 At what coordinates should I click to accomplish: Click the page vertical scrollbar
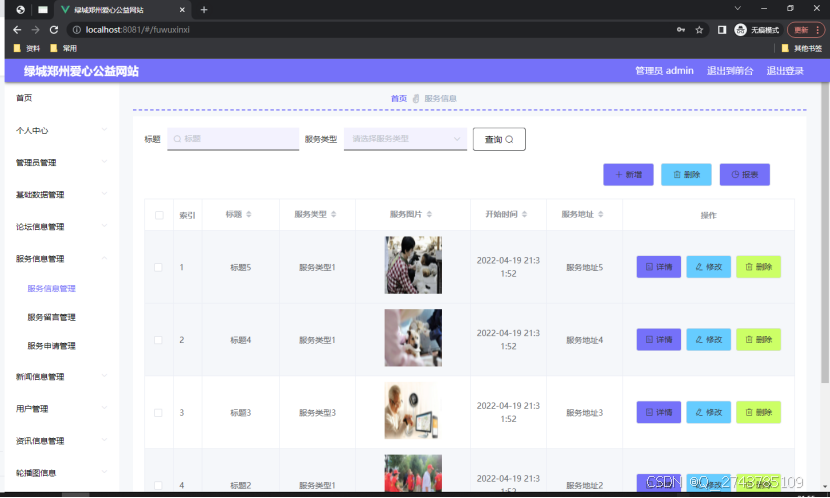click(x=825, y=233)
